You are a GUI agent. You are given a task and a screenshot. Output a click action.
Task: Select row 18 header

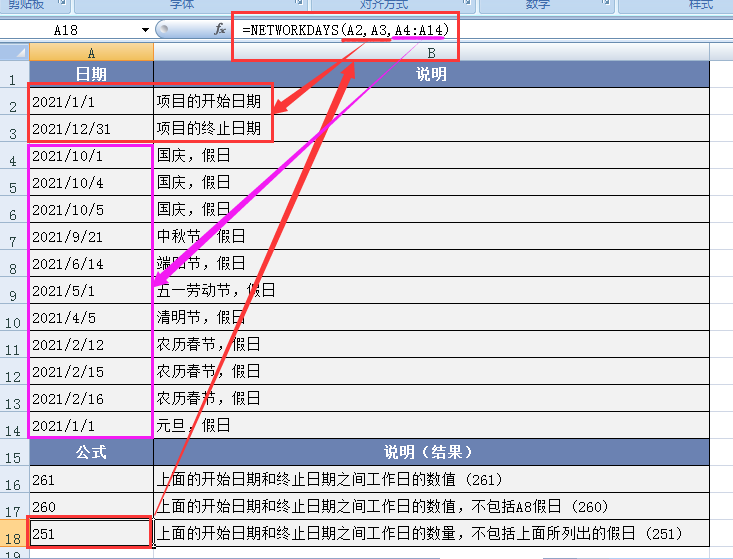[14, 533]
